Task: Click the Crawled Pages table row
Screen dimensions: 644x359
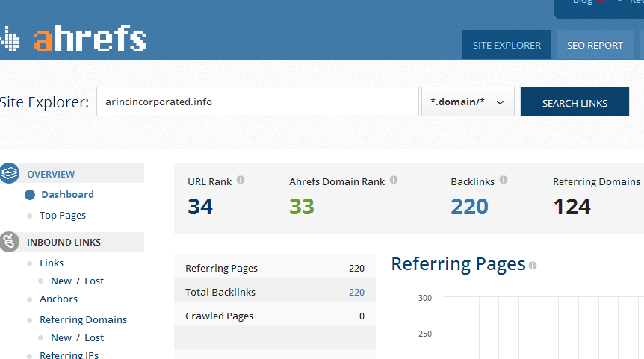Action: tap(275, 316)
